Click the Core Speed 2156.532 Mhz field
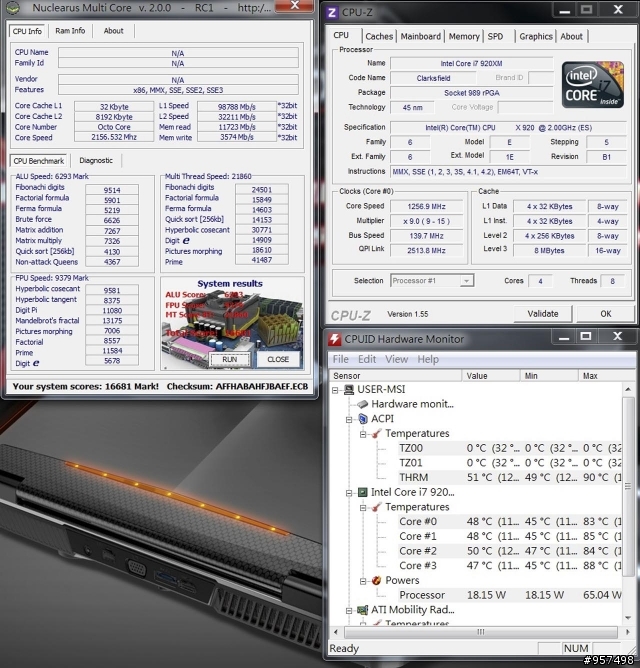The width and height of the screenshot is (640, 668). tap(114, 137)
